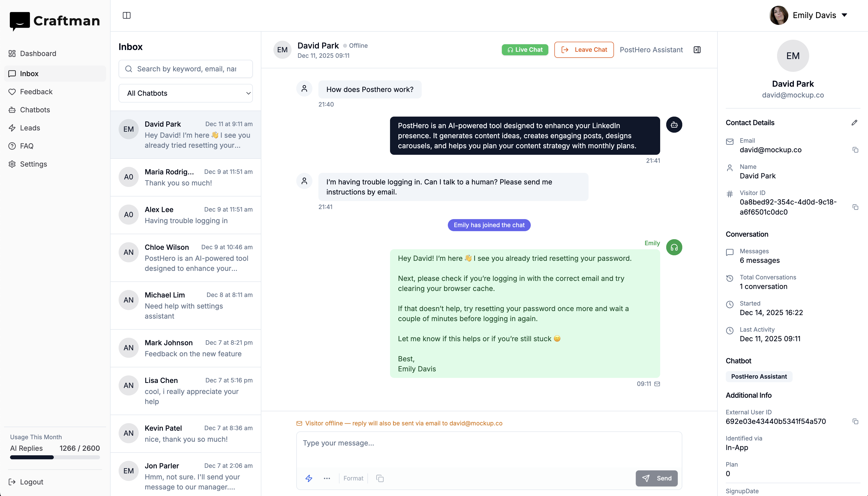Click the Leave Chat button
Viewport: 868px width, 496px height.
[x=584, y=49]
